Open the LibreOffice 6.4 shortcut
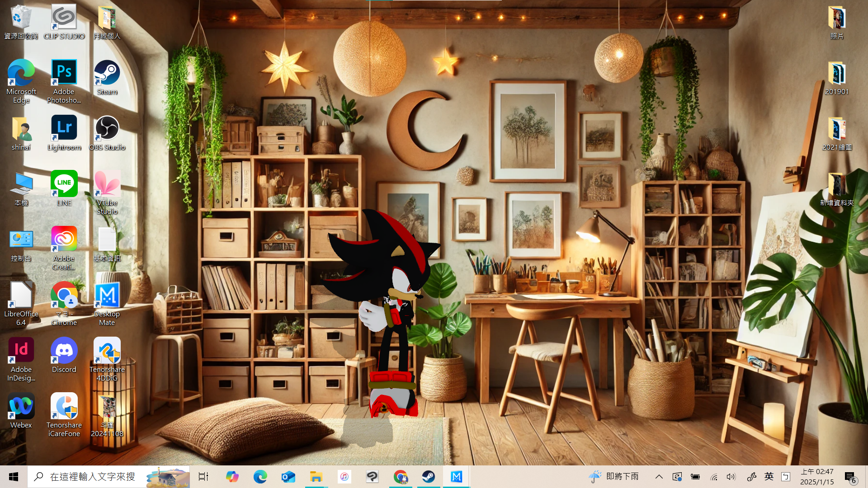This screenshot has height=488, width=868. pos(21,304)
